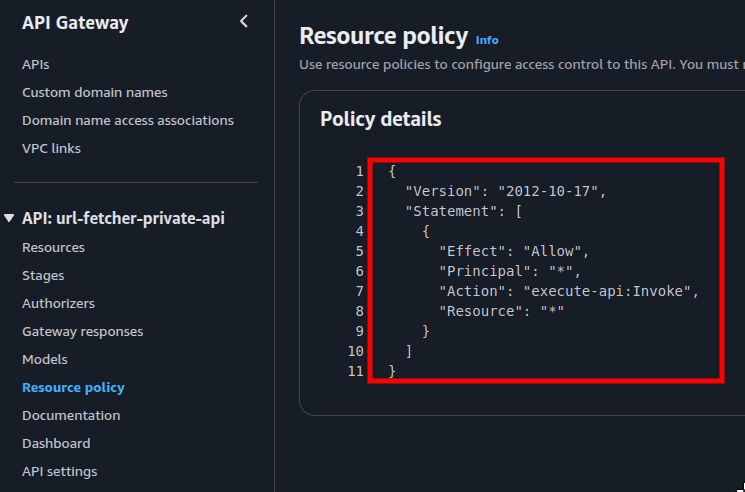This screenshot has height=492, width=745.
Task: Open the Info link beside Resource policy
Action: pyautogui.click(x=487, y=40)
